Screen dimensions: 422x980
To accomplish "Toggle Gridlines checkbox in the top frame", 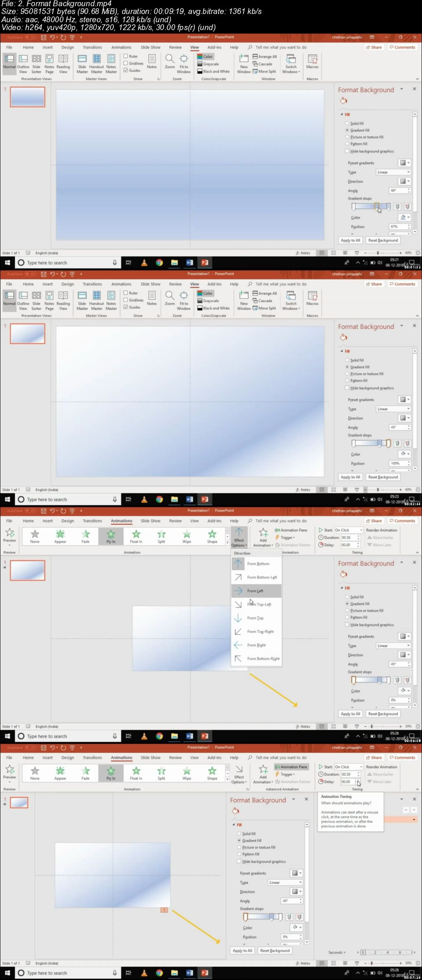I will coord(126,63).
